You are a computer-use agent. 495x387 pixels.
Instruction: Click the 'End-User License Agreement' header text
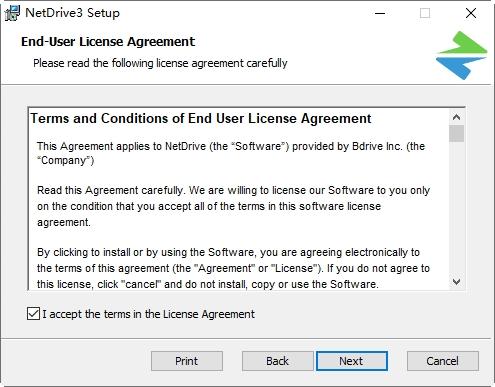pos(108,42)
